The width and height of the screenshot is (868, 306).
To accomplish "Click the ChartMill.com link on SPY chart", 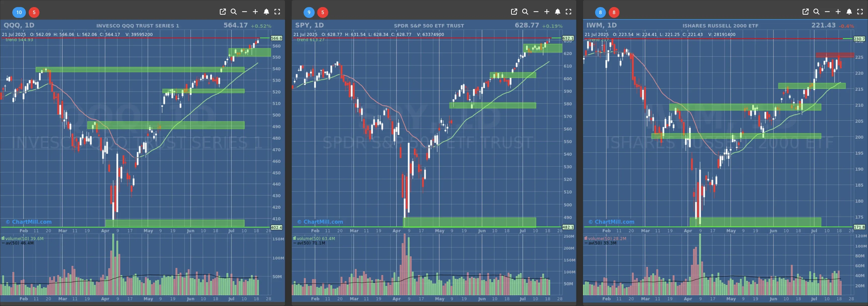I will point(320,222).
